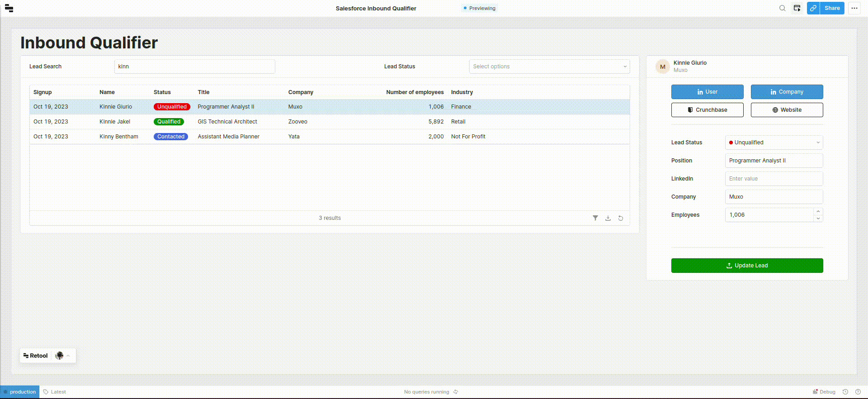Viewport: 868px width, 399px height.
Task: Select the Kinnie Jakel lead
Action: [x=115, y=122]
